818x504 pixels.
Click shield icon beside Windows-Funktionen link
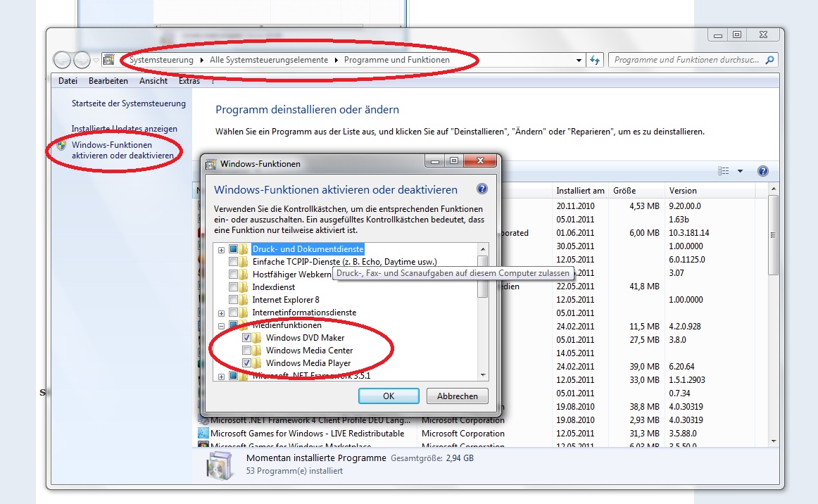tap(61, 145)
